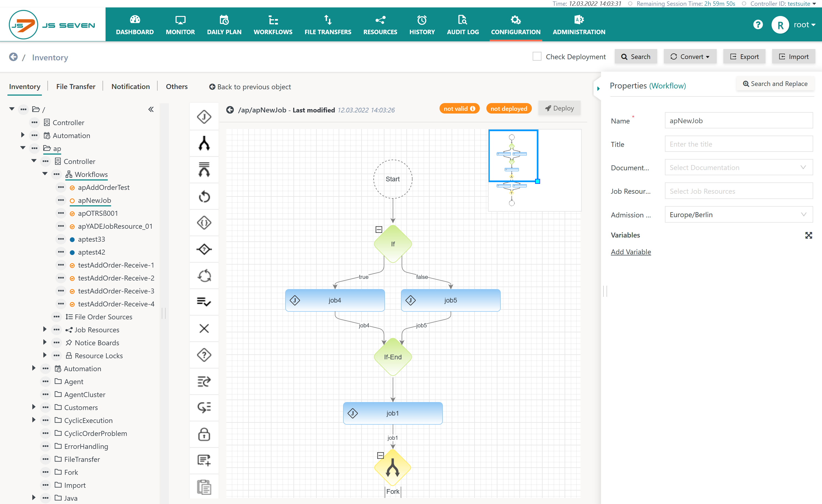Click the Name field containing apNewJob
Viewport: 822px width, 504px height.
click(x=738, y=120)
